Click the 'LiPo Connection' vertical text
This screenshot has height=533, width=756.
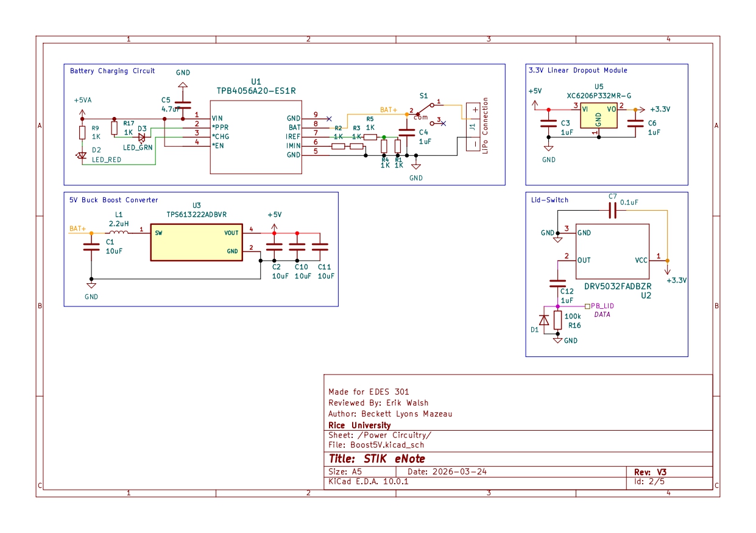point(486,125)
